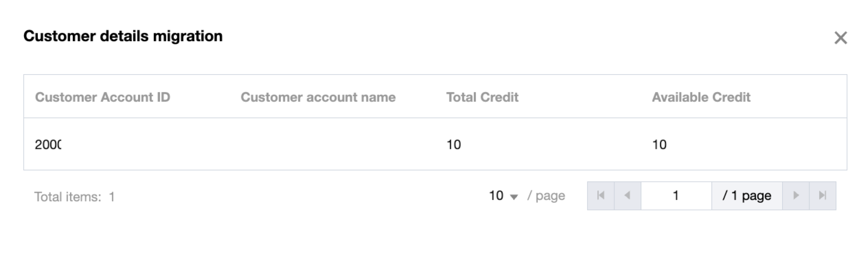Select the Customer Account ID column header
This screenshot has height=257, width=868.
(102, 97)
